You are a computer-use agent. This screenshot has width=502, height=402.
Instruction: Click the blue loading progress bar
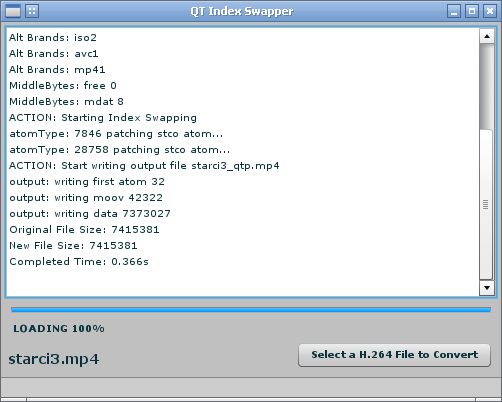[251, 310]
